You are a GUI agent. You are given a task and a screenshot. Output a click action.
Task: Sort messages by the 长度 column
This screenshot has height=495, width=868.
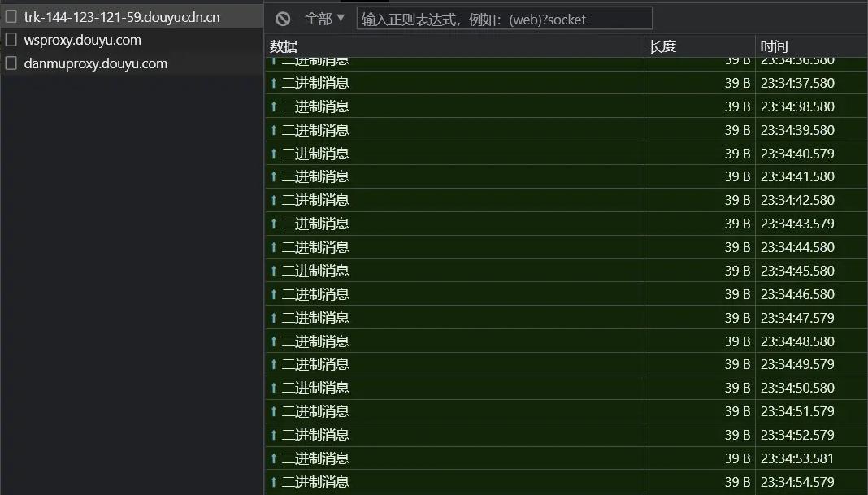(661, 46)
